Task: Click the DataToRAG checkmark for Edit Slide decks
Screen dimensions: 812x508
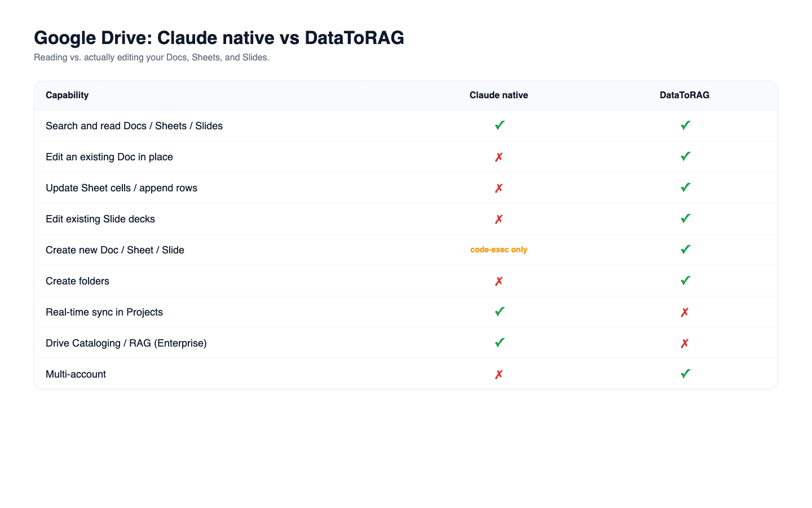Action: [x=685, y=218]
